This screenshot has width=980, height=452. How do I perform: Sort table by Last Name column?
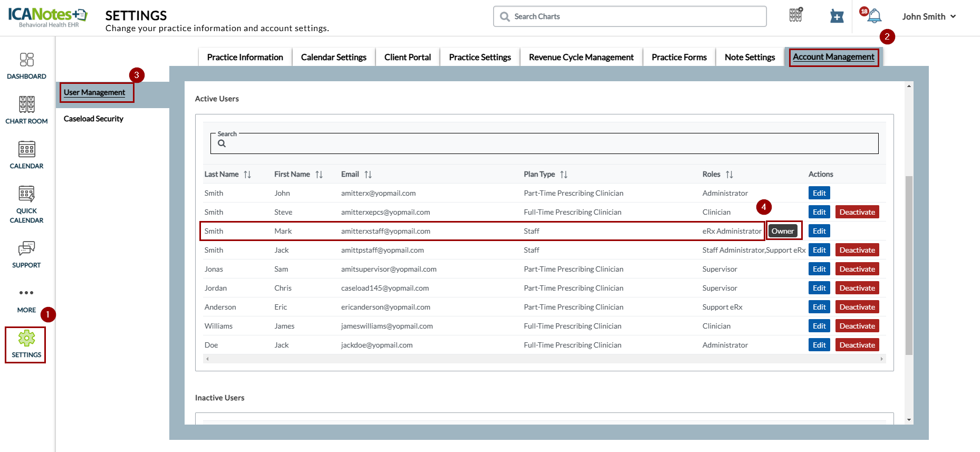coord(247,175)
